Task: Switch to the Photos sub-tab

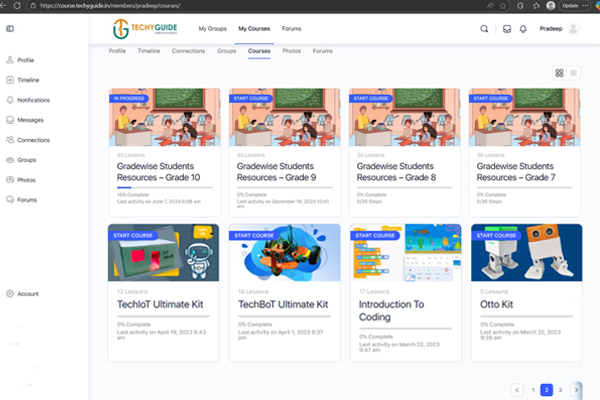Action: point(292,51)
